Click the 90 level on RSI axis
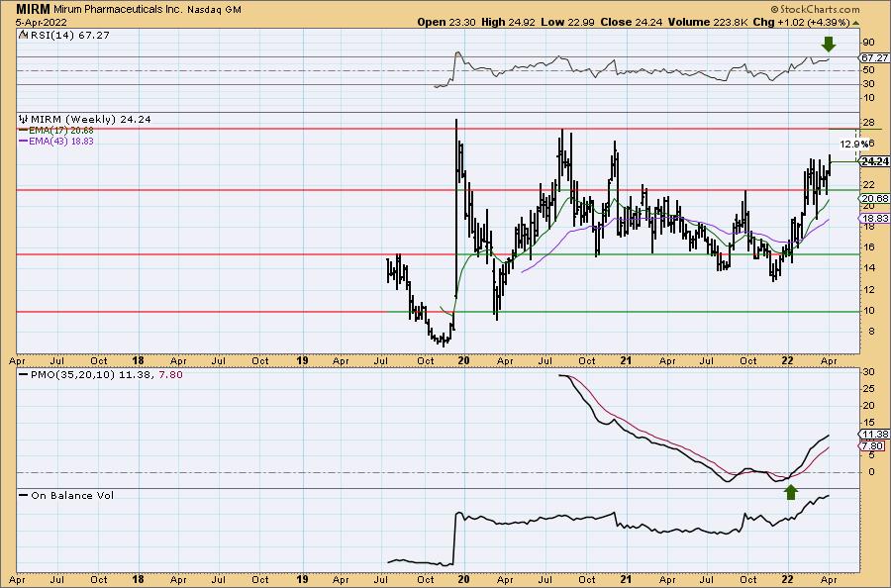891x588 pixels. pyautogui.click(x=867, y=43)
